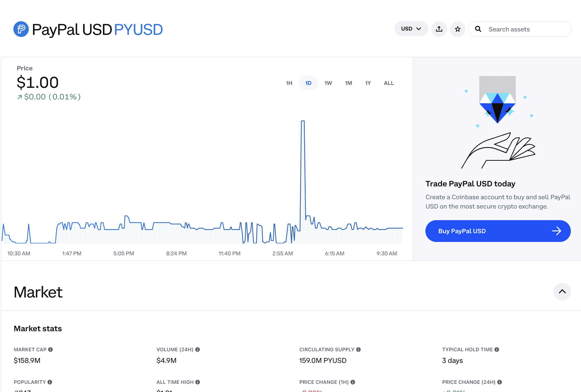Image resolution: width=581 pixels, height=392 pixels.
Task: Select the 1W chart range
Action: tap(328, 83)
